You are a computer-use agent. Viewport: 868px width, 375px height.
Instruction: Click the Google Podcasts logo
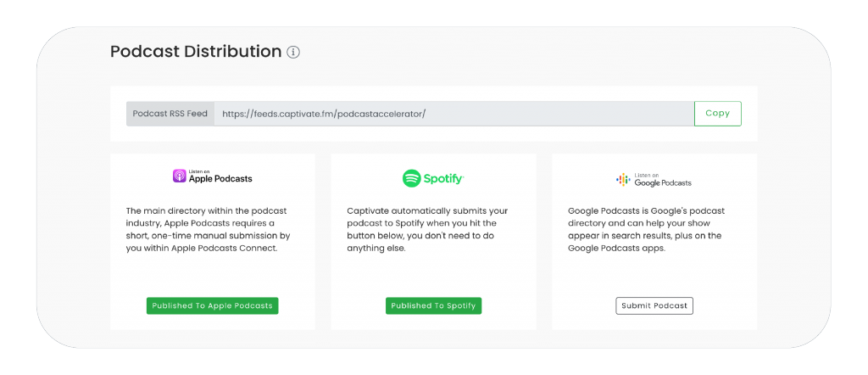[654, 180]
